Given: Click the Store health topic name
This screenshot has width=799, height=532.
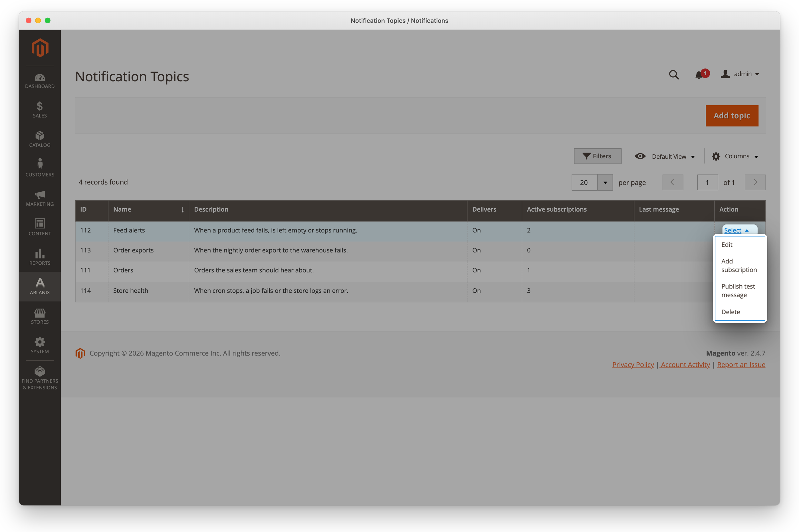Looking at the screenshot, I should (x=131, y=291).
